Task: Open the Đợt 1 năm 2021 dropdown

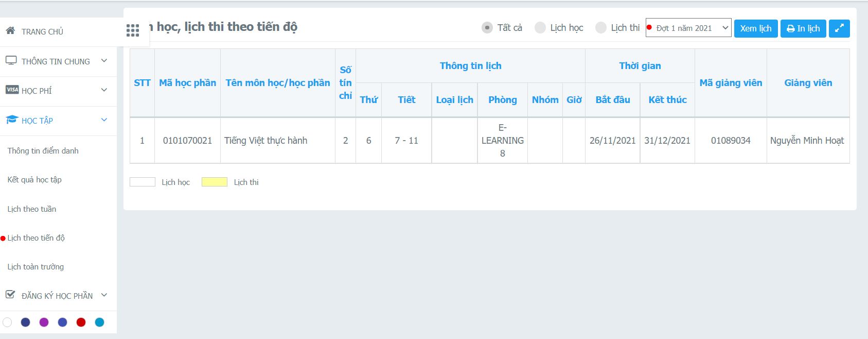Action: [x=688, y=28]
